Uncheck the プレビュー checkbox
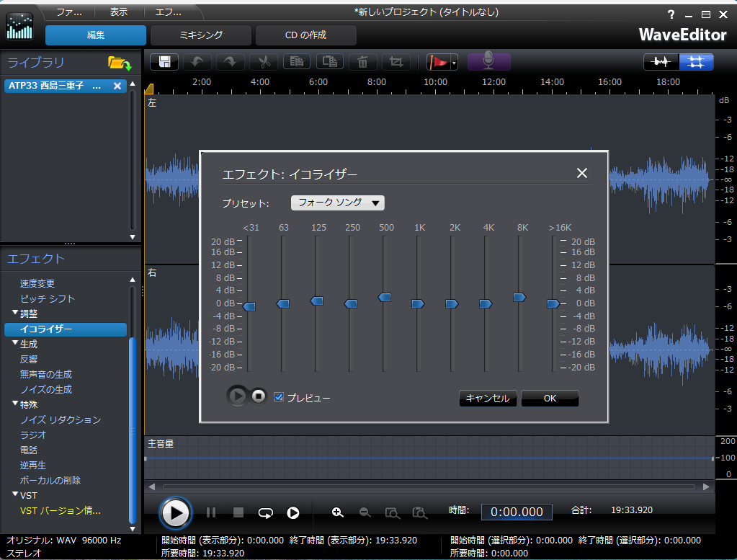This screenshot has height=560, width=737. [279, 397]
